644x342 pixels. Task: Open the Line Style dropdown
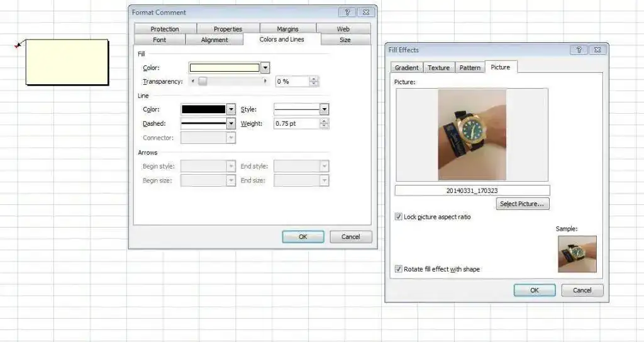[325, 109]
